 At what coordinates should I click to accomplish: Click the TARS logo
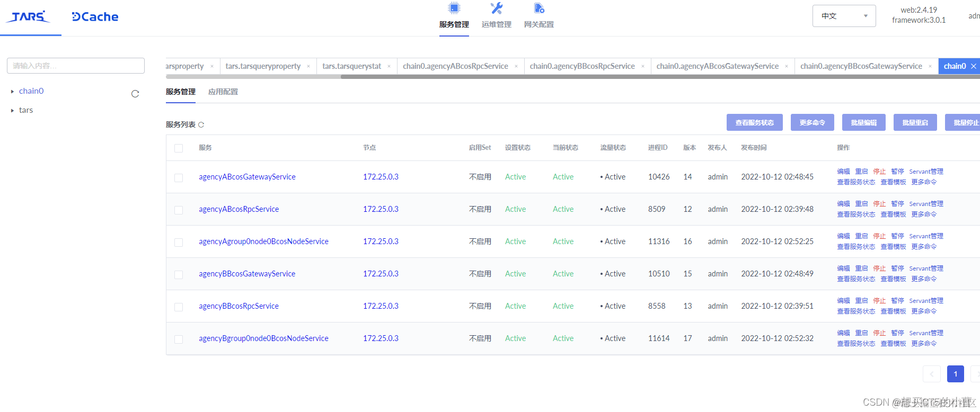point(28,17)
